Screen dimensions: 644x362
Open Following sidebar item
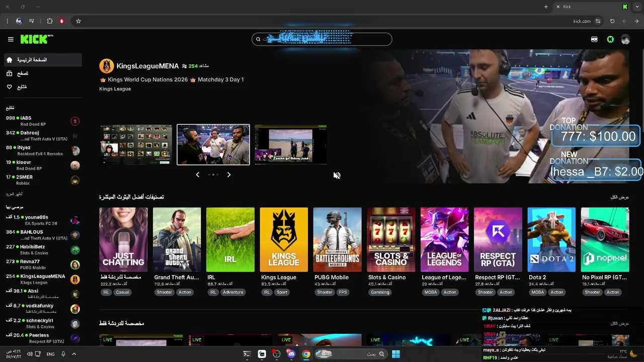click(x=42, y=87)
